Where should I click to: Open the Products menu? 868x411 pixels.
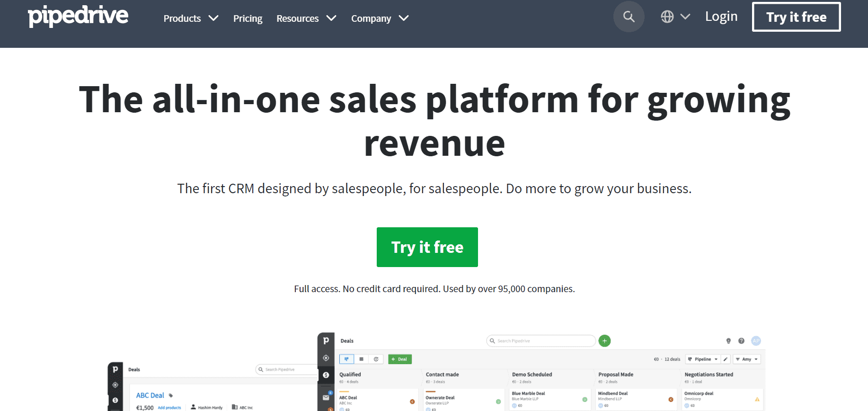click(x=182, y=18)
